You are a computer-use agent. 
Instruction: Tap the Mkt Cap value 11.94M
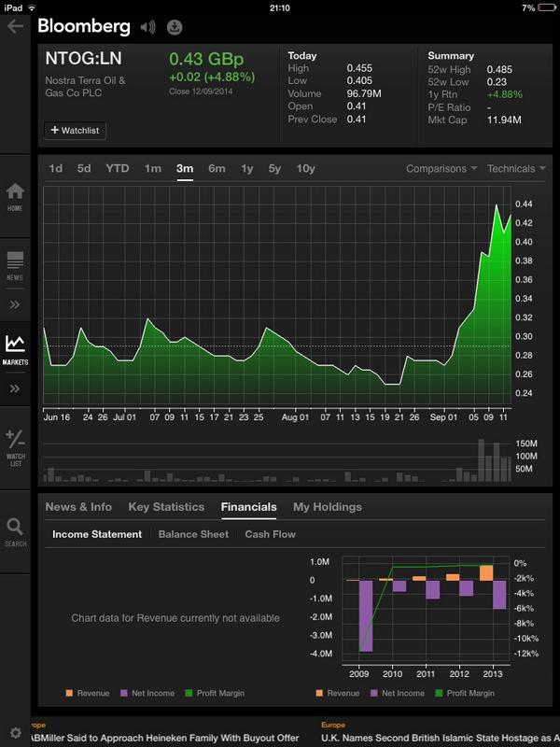(x=504, y=120)
